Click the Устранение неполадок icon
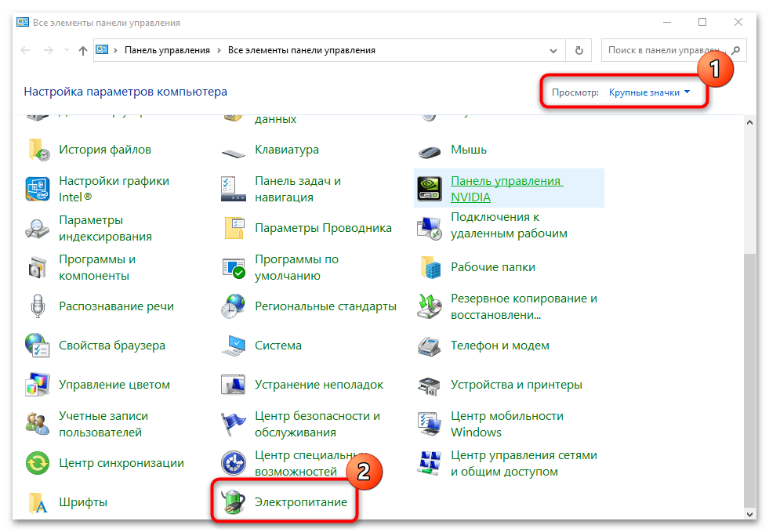 pos(234,385)
